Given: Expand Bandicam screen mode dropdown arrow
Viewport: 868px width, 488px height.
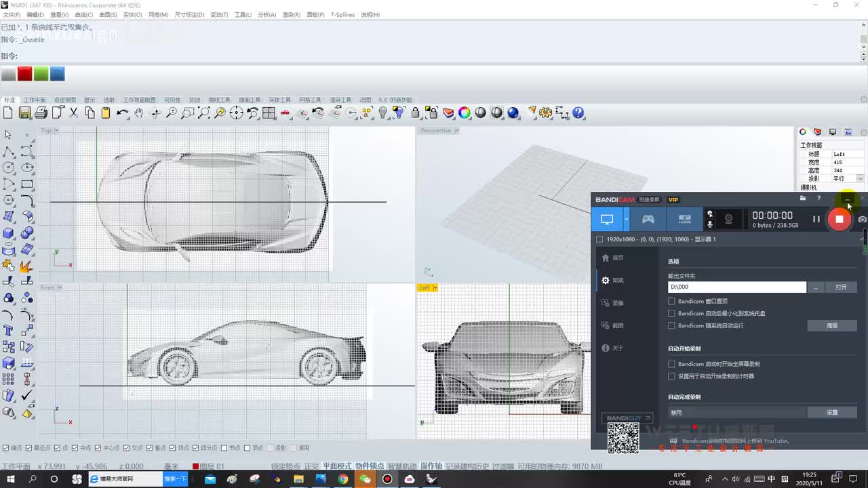Looking at the screenshot, I should tap(627, 219).
